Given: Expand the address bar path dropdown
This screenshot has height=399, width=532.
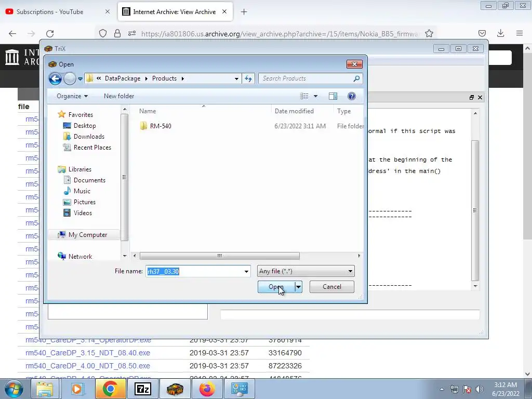Looking at the screenshot, I should (236, 79).
